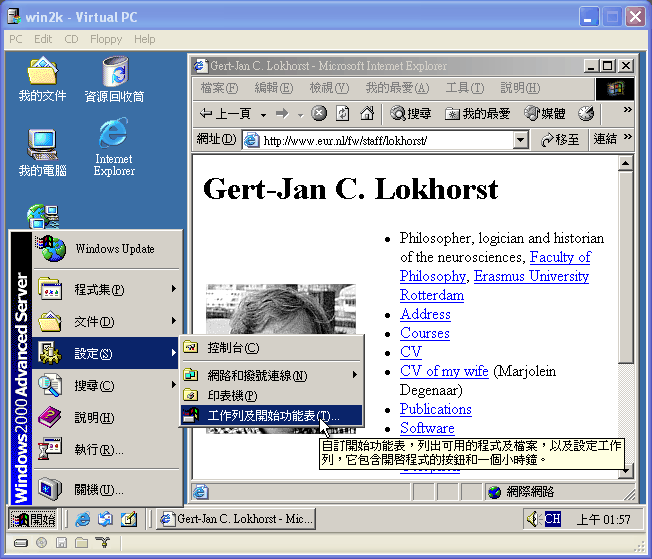This screenshot has width=652, height=559.
Task: Open the address bar dropdown
Action: [x=521, y=140]
